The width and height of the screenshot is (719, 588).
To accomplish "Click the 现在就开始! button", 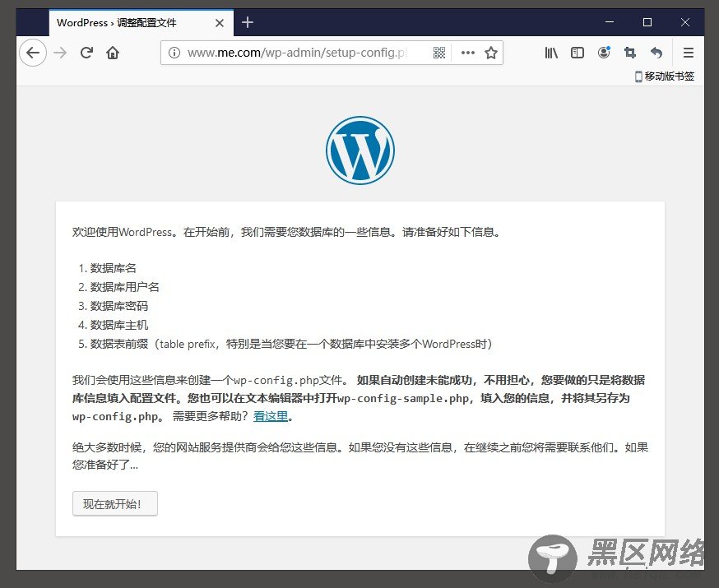I will coord(114,503).
